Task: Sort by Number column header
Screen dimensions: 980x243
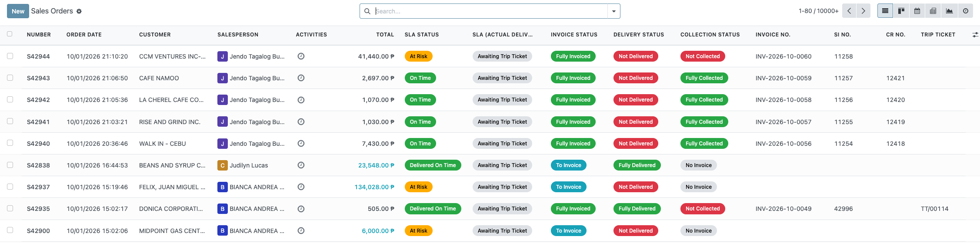Action: tap(39, 35)
